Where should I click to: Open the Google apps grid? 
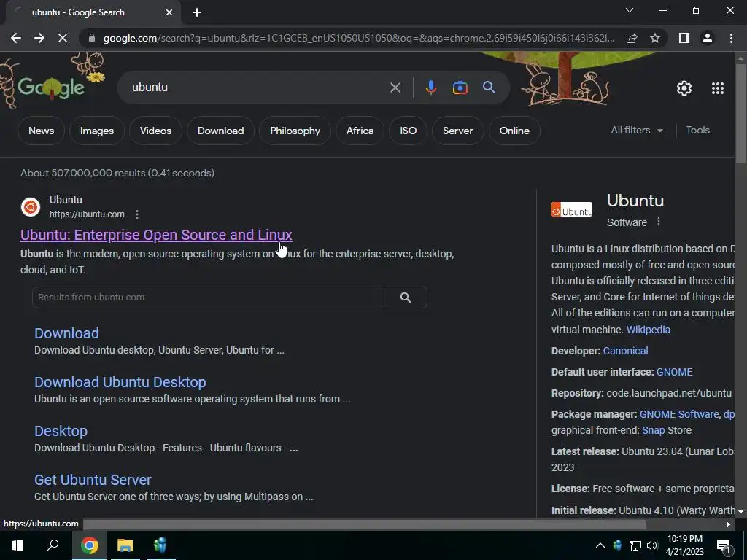click(x=718, y=88)
